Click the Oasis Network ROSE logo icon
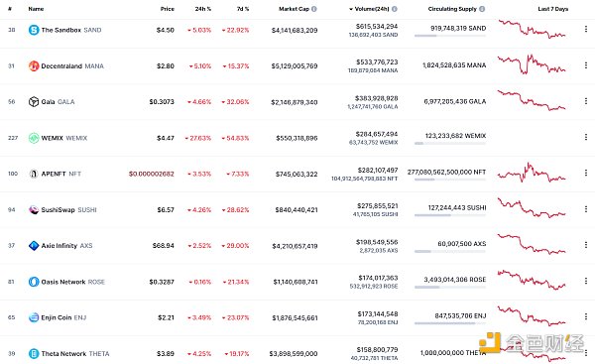This screenshot has height=364, width=595. pos(34,282)
